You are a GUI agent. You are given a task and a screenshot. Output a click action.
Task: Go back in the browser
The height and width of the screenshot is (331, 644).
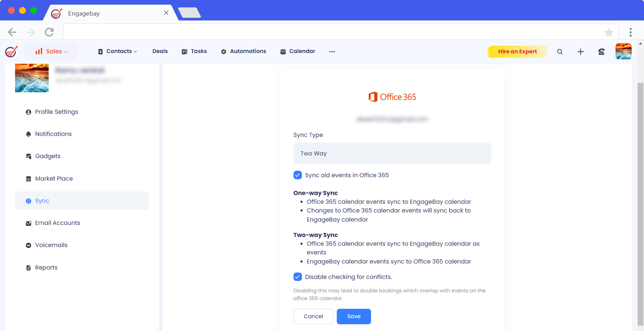pyautogui.click(x=12, y=32)
